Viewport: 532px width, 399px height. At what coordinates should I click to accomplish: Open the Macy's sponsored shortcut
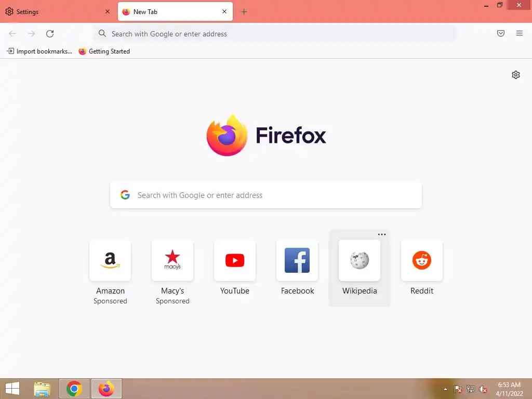pyautogui.click(x=172, y=261)
